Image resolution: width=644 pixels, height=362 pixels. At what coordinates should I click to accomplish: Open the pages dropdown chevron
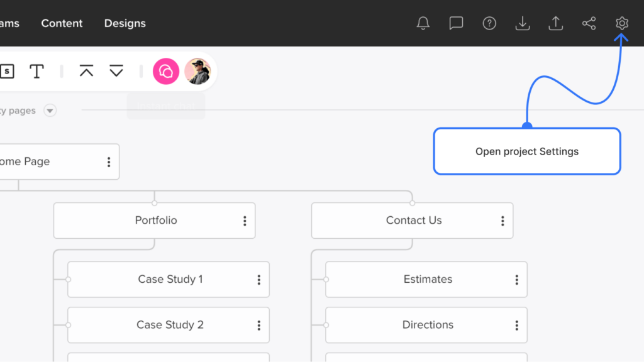[x=50, y=111]
